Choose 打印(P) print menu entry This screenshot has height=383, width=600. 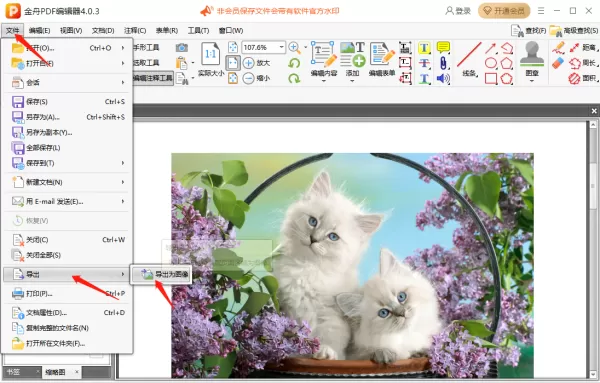[x=68, y=293]
